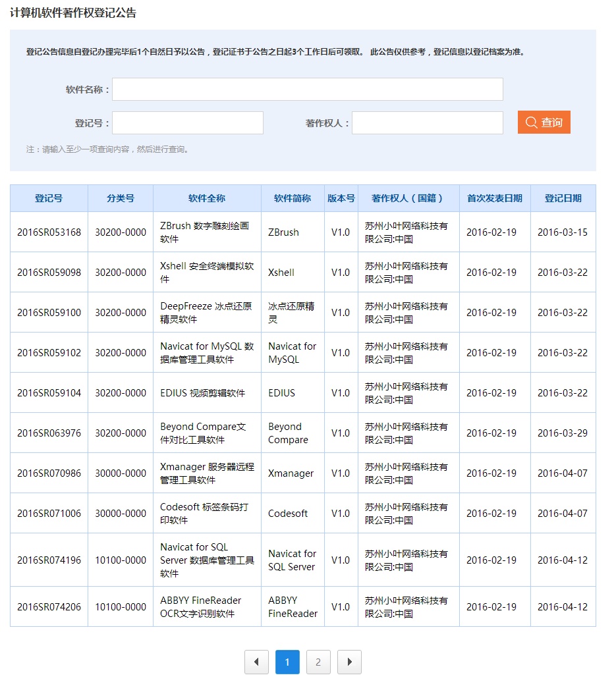The image size is (616, 696).
Task: Click the 2016-03-29 registration date
Action: pos(563,433)
